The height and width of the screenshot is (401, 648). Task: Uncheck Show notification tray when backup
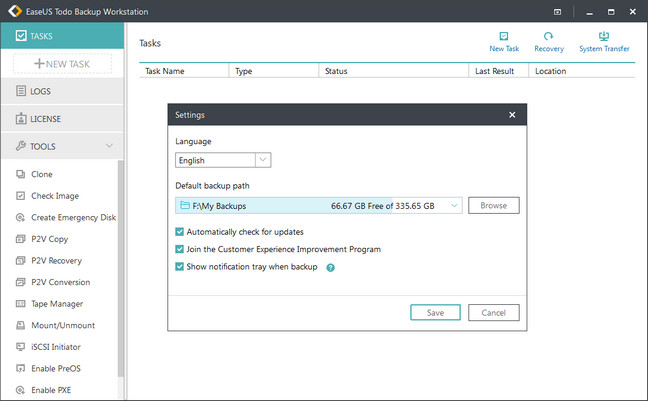click(x=179, y=267)
